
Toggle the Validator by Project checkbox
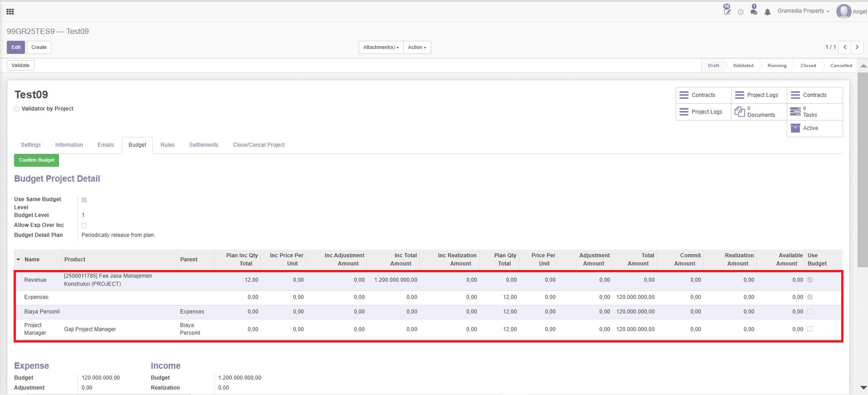pyautogui.click(x=17, y=109)
